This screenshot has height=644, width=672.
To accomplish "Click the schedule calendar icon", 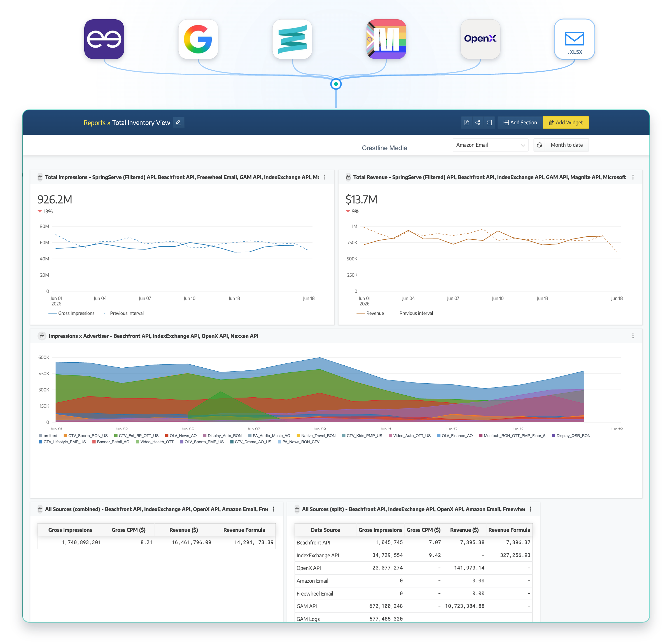I will coord(489,122).
